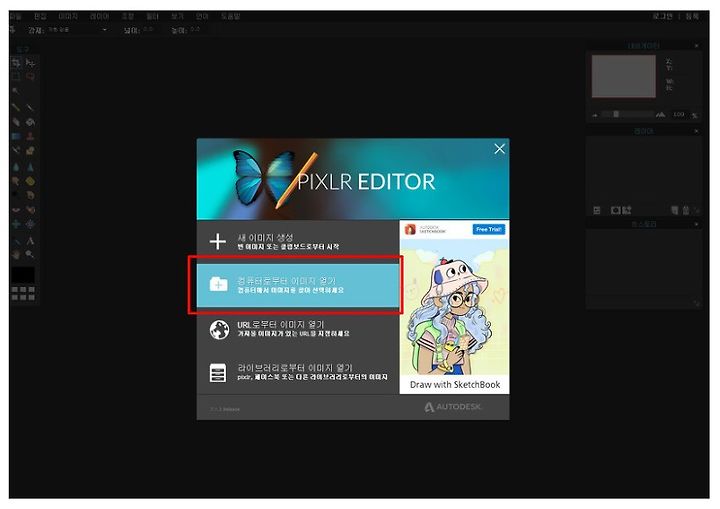720x509 pixels.
Task: Open the black main color swatch
Action: pos(23,275)
